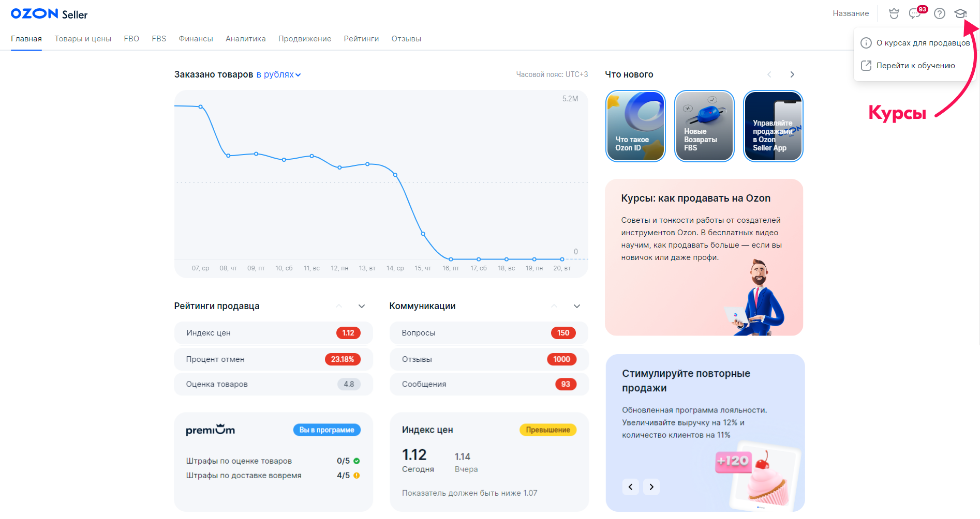980x519 pixels.
Task: Click the 'Вы в программе' premium badge
Action: click(x=327, y=430)
